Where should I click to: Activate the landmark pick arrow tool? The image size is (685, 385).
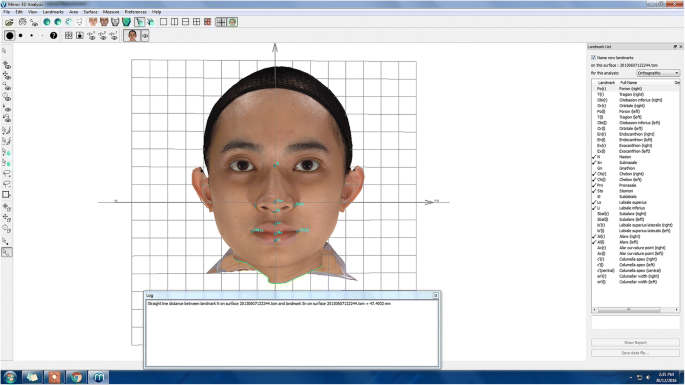click(139, 22)
